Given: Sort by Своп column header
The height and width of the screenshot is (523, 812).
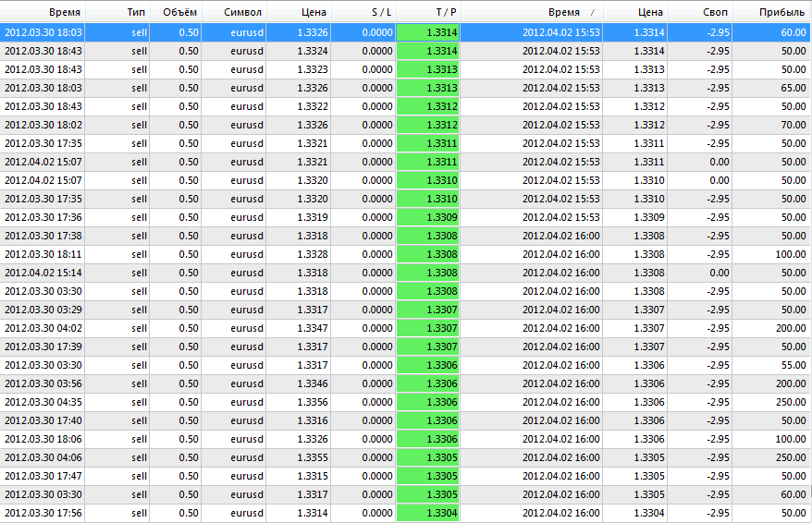Looking at the screenshot, I should click(699, 12).
